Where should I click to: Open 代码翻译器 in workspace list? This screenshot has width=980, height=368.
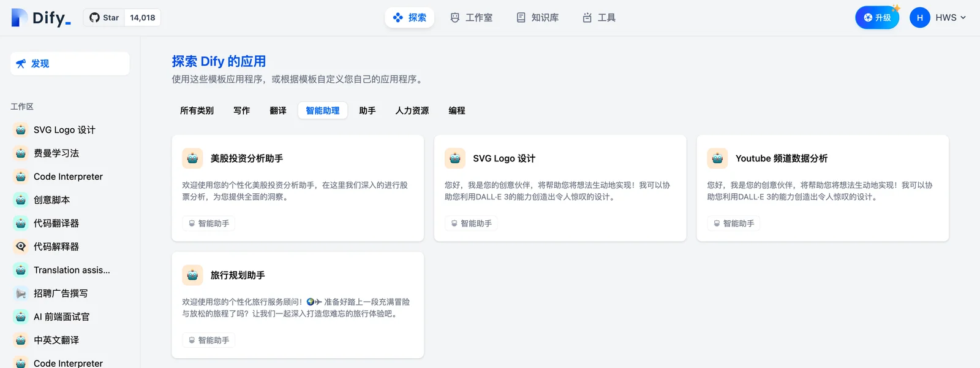56,223
